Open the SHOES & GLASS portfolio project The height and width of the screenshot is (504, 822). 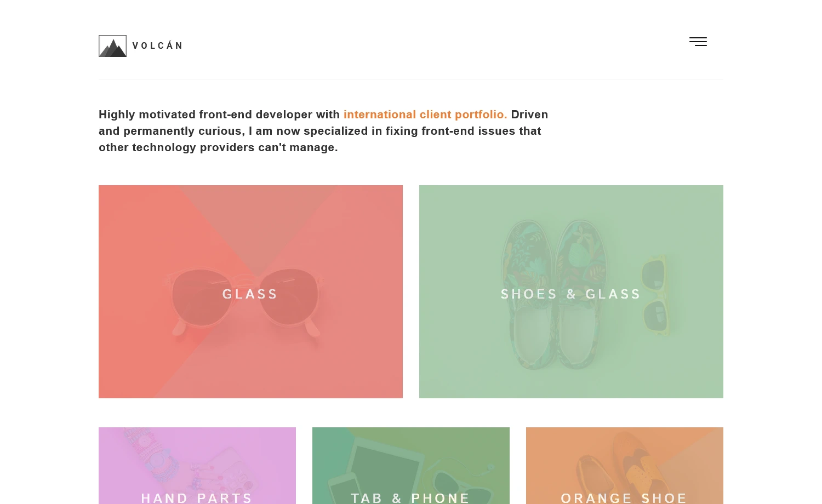coord(571,291)
